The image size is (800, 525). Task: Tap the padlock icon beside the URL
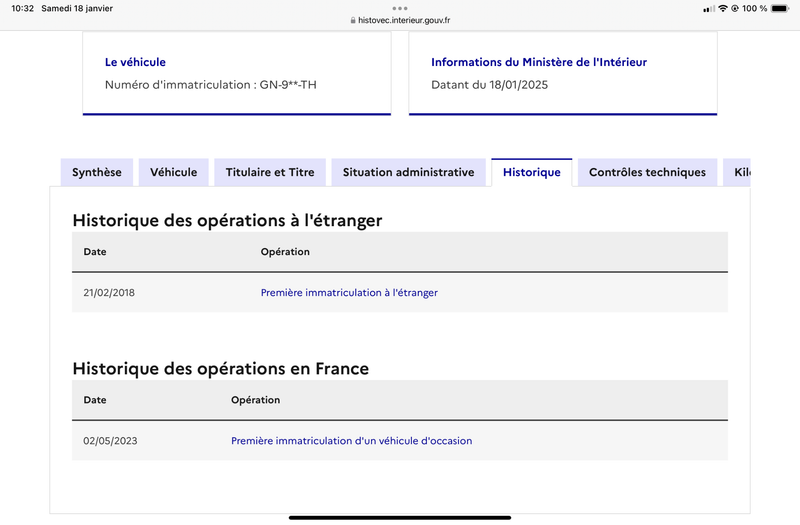pyautogui.click(x=353, y=20)
